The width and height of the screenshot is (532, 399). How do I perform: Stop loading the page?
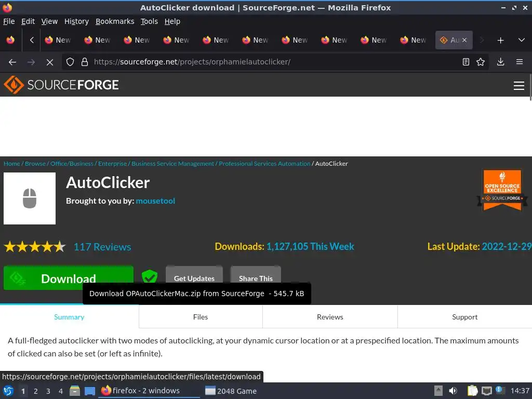[49, 62]
